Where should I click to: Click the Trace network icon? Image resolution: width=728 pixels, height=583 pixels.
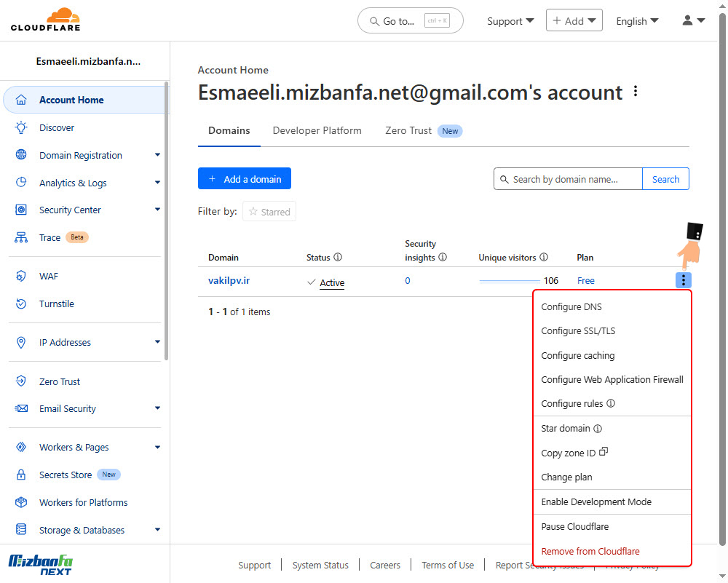(21, 238)
